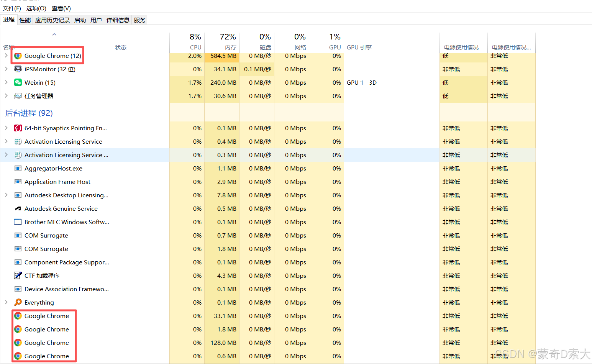
Task: Click the CTF 加载程序 pen icon
Action: click(18, 275)
